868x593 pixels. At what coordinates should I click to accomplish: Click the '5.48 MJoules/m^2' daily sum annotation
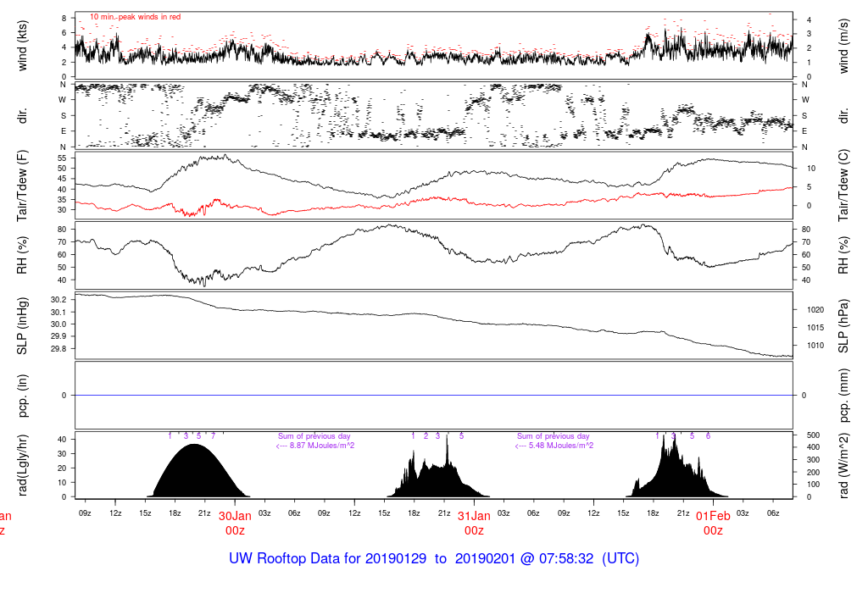[554, 446]
